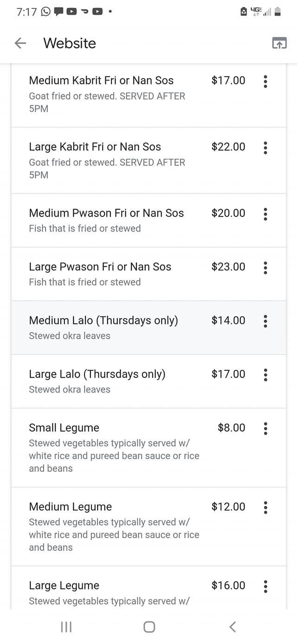297x644 pixels.
Task: Tap the $22.00 Large Kabrit price
Action: pyautogui.click(x=228, y=147)
